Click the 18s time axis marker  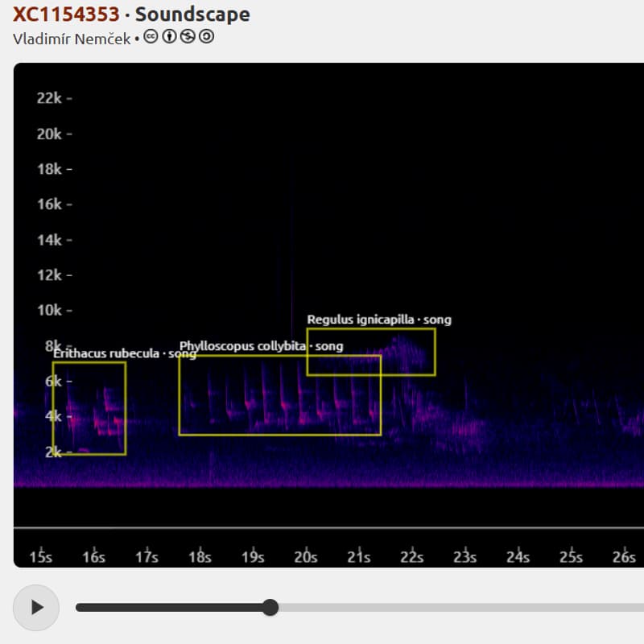(200, 556)
